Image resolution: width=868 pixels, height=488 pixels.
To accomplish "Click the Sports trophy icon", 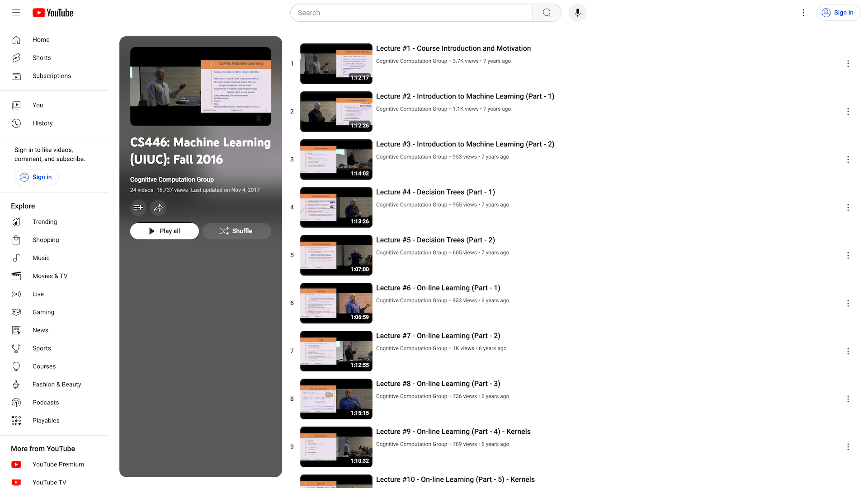I will coord(16,348).
